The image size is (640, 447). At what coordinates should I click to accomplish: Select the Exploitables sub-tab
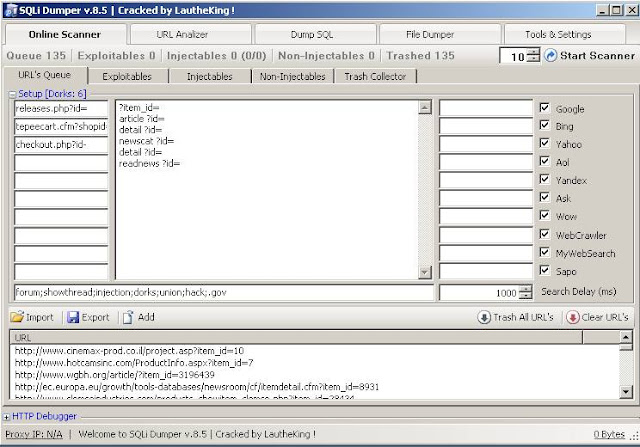(127, 76)
